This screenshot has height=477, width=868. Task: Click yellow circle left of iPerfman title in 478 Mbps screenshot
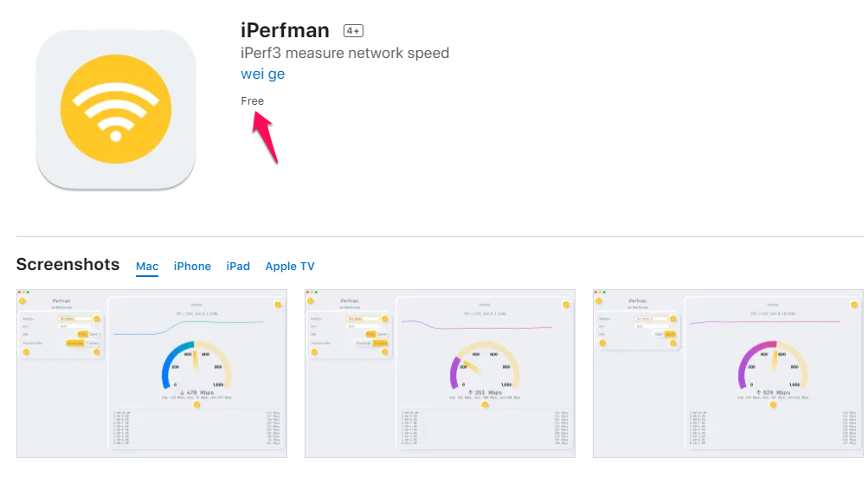(x=23, y=301)
